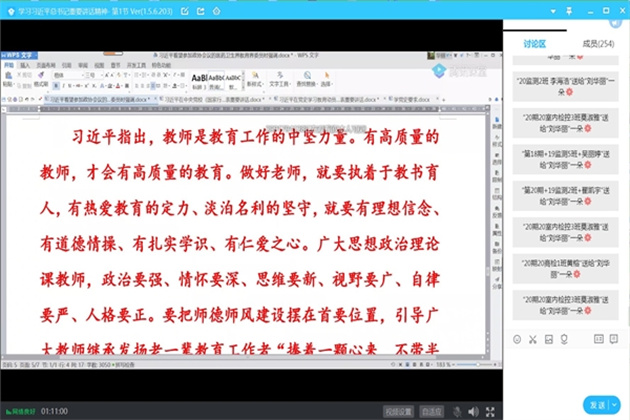Image resolution: width=630 pixels, height=420 pixels.
Task: Click the 第20期+19监测2班 flower message
Action: tap(565, 196)
